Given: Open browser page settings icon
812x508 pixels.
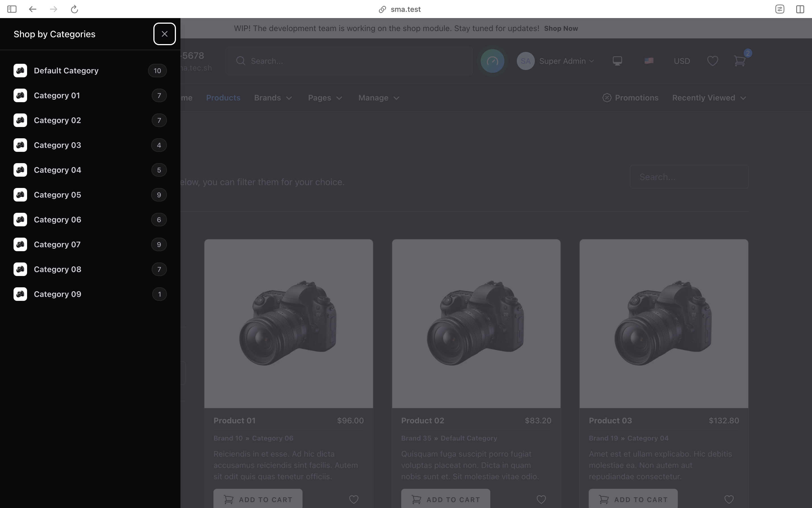Looking at the screenshot, I should coord(780,9).
